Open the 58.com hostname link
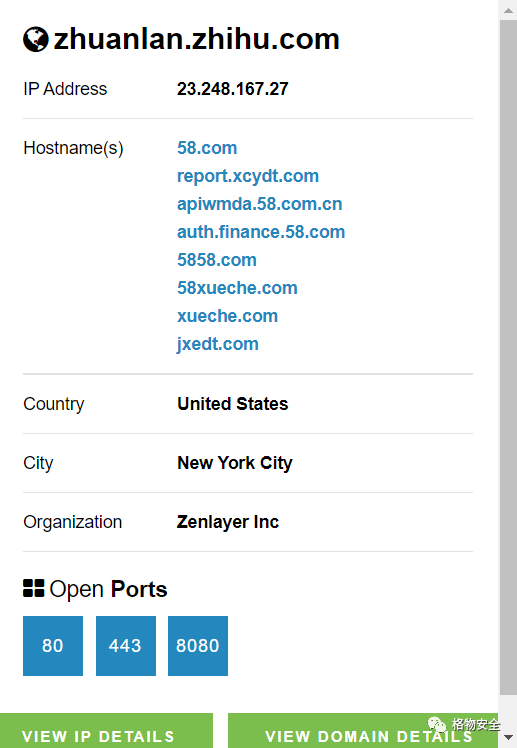The image size is (517, 748). coord(207,148)
